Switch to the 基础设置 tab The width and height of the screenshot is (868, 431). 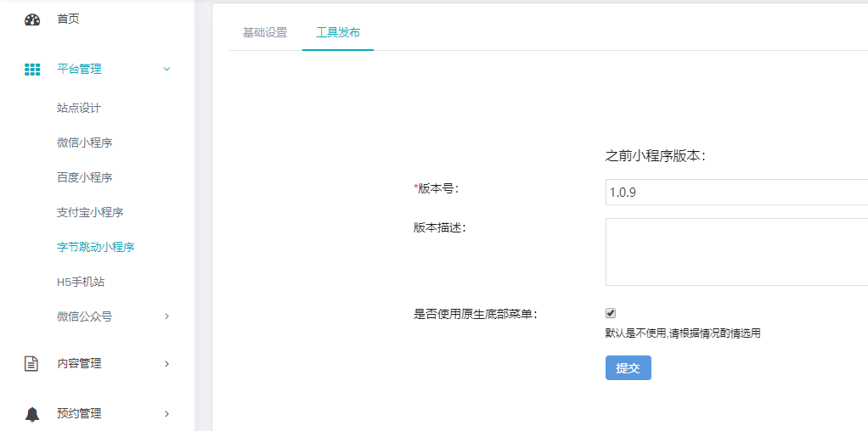click(265, 33)
